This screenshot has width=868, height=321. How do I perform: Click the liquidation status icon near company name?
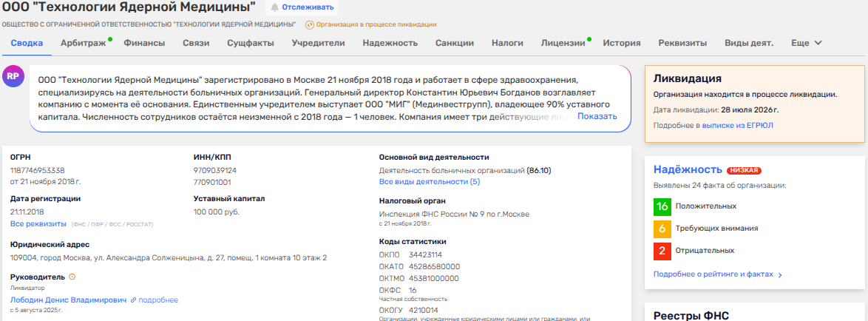click(309, 24)
